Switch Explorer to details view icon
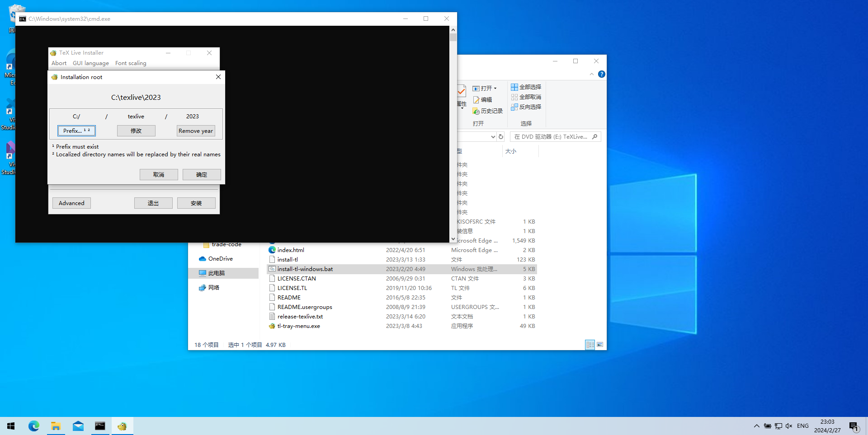Screen dimensions: 868x435 [x=590, y=345]
